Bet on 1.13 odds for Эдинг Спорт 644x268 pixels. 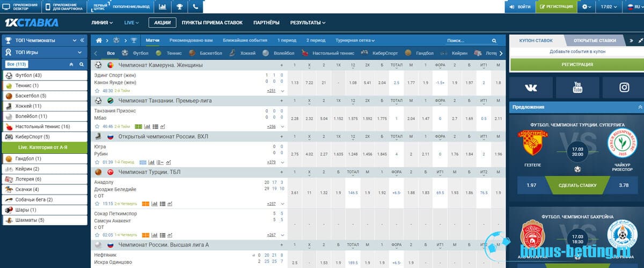click(295, 83)
